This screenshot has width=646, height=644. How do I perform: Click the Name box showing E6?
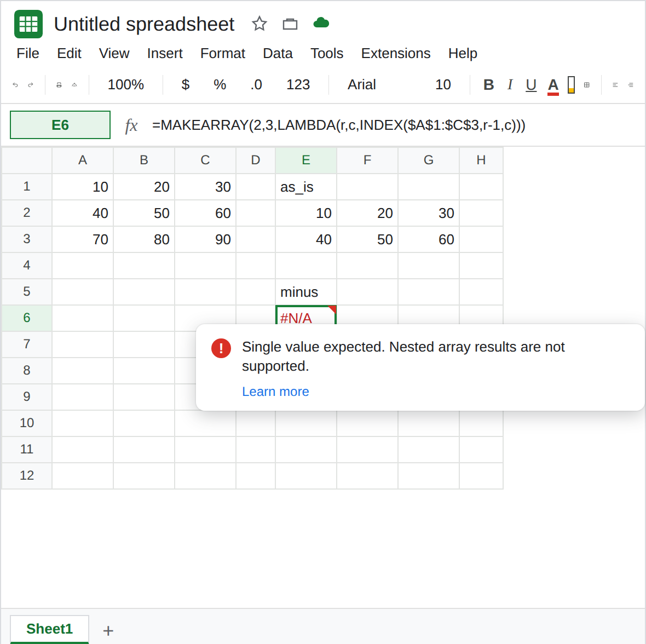pos(60,125)
